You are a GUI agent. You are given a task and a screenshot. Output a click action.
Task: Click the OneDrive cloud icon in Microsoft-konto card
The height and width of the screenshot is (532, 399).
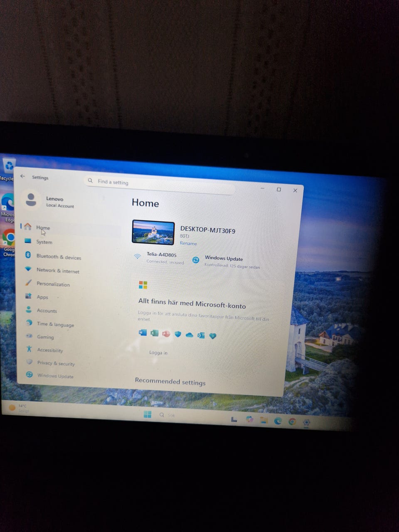tap(190, 335)
